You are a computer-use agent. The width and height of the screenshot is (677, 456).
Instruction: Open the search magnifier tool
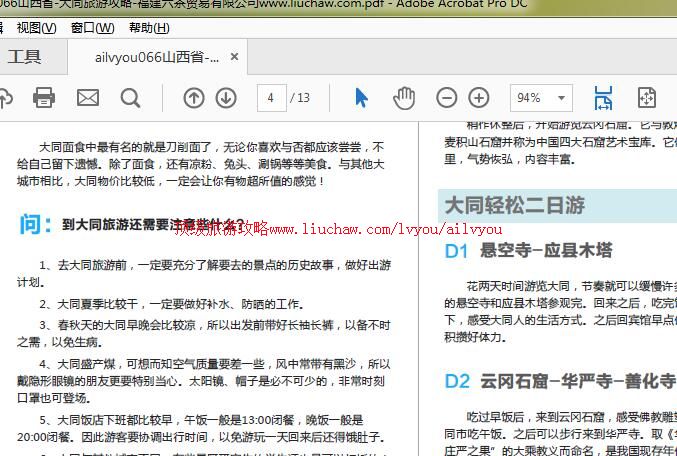coord(130,97)
